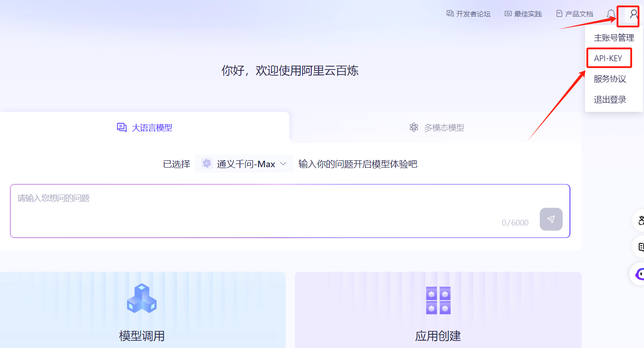The height and width of the screenshot is (348, 644).
Task: Click the 输入你的问题开启模型体验吧 text
Action: click(x=358, y=164)
